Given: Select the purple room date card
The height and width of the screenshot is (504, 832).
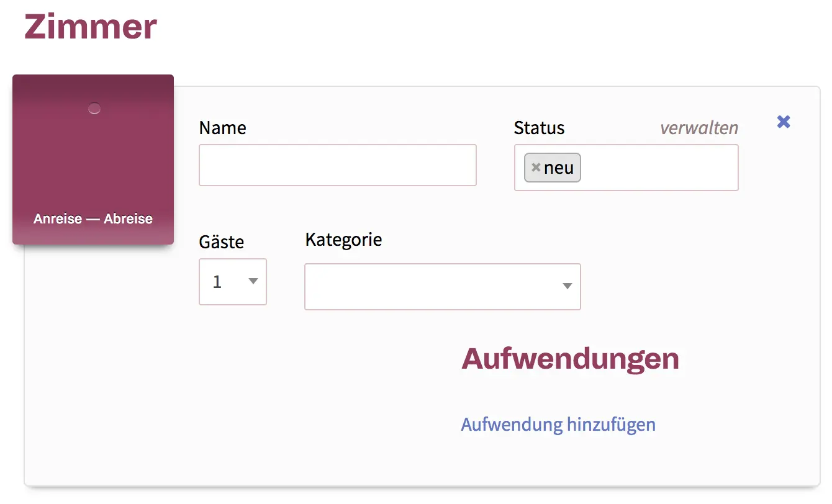Looking at the screenshot, I should [93, 161].
